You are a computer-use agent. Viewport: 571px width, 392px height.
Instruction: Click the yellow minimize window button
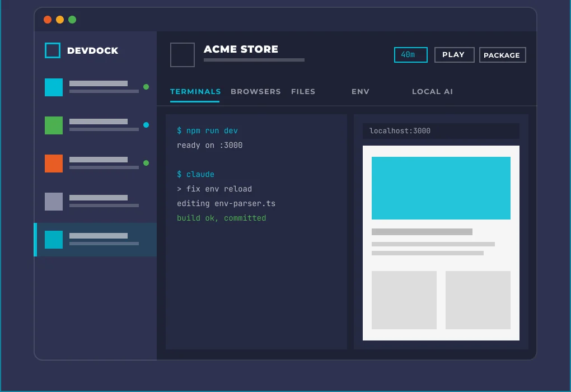click(60, 20)
